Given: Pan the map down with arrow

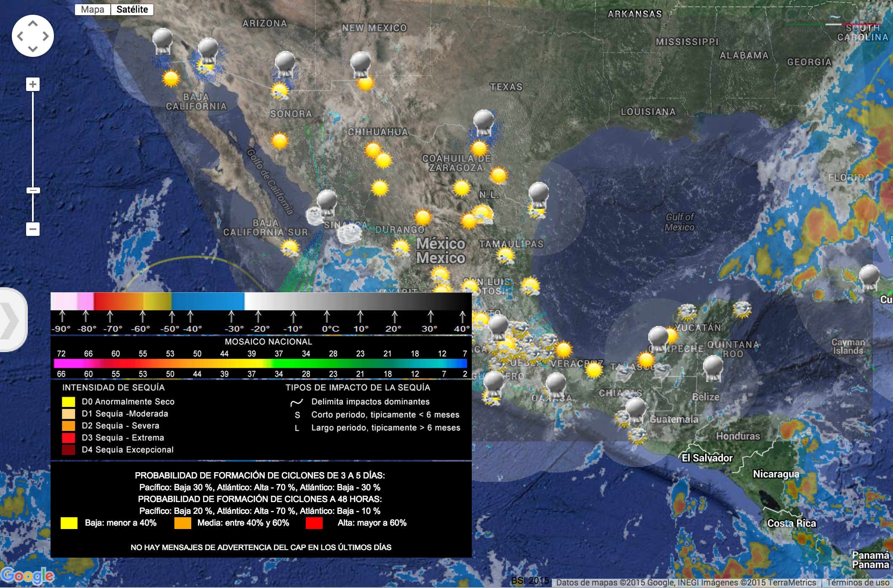Looking at the screenshot, I should click(x=33, y=48).
